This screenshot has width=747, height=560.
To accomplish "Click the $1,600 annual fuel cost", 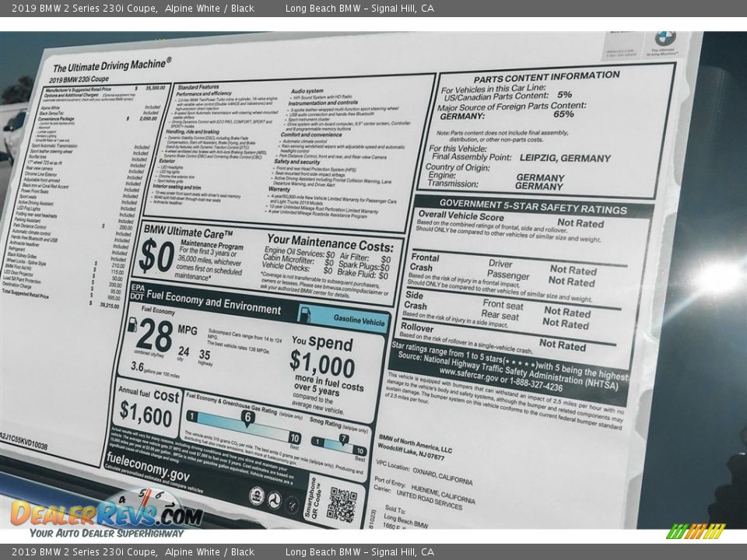I will coord(146,415).
